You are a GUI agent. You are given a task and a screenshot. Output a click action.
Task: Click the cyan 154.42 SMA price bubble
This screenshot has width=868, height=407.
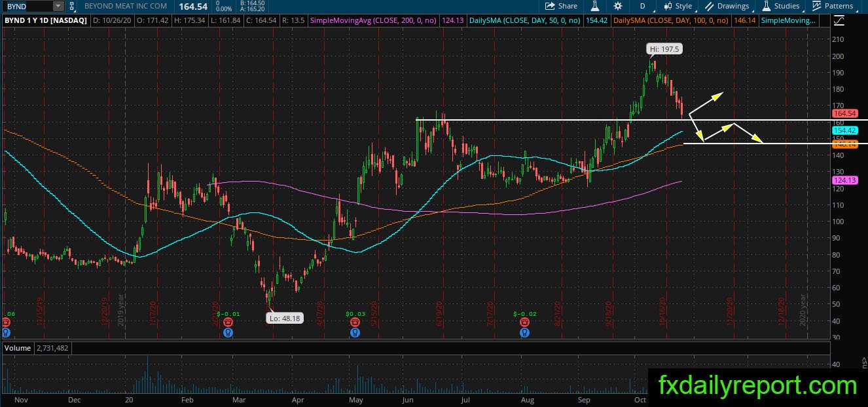coord(845,131)
